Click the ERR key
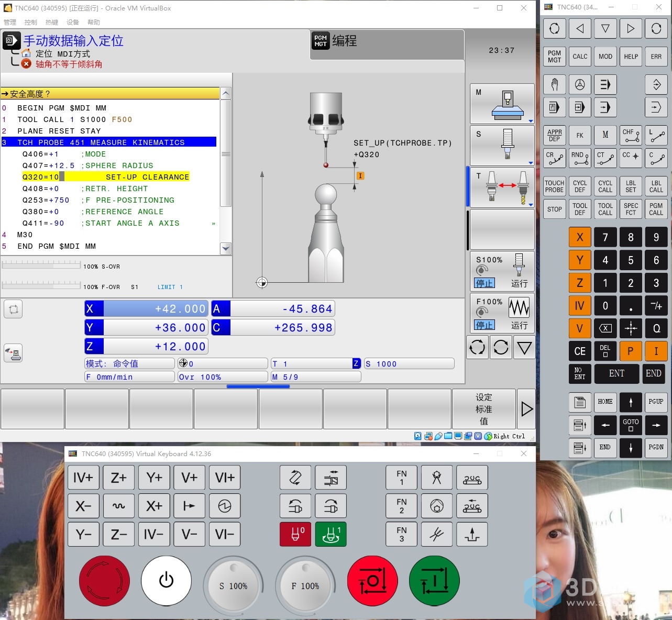Screen dimensions: 672x620 (656, 57)
